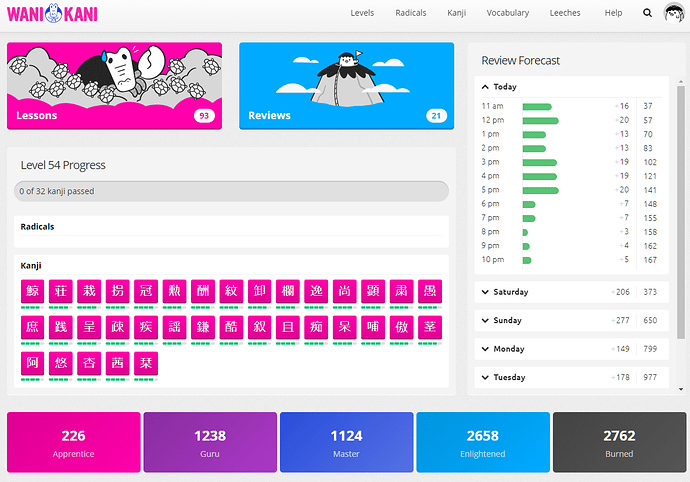Viewport: 690px width, 482px height.
Task: Open the kanji tile 阿
Action: 33,363
